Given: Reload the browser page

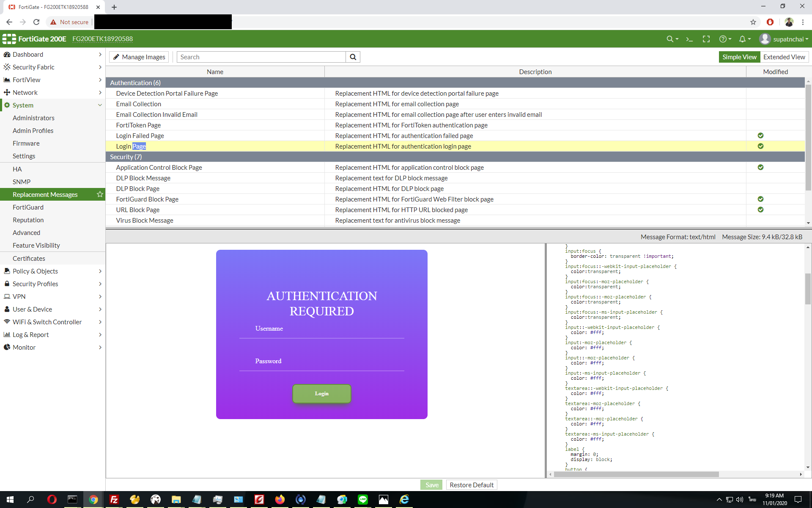Looking at the screenshot, I should click(x=37, y=22).
